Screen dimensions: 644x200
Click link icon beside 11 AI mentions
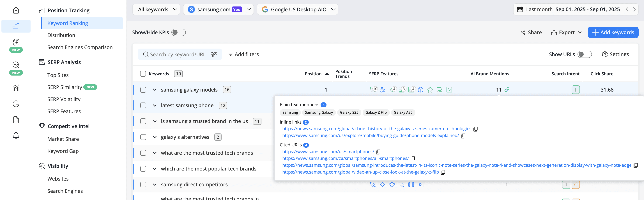tap(507, 90)
